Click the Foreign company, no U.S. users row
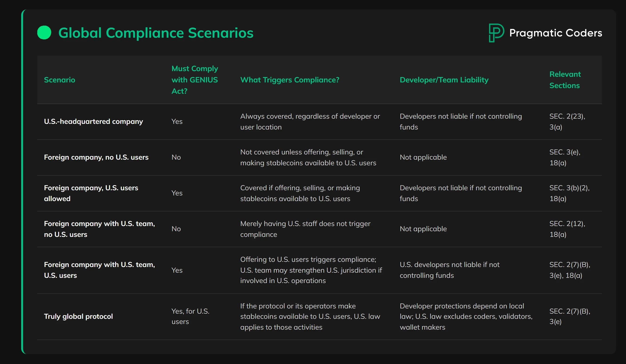 click(x=96, y=157)
